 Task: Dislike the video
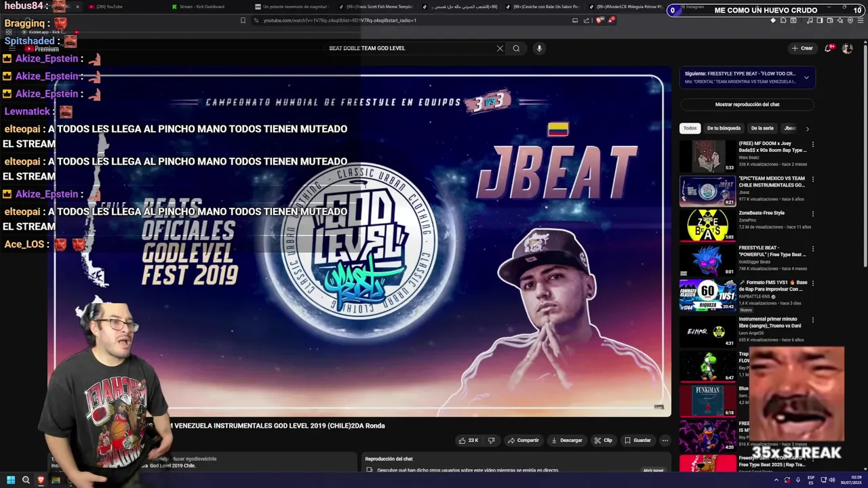point(491,441)
